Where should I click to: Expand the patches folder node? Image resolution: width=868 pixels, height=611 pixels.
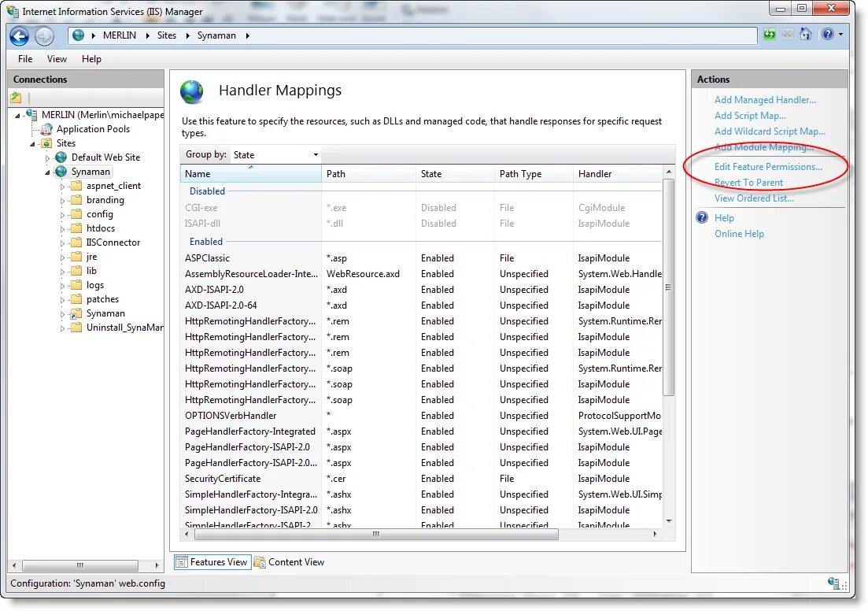tap(62, 300)
